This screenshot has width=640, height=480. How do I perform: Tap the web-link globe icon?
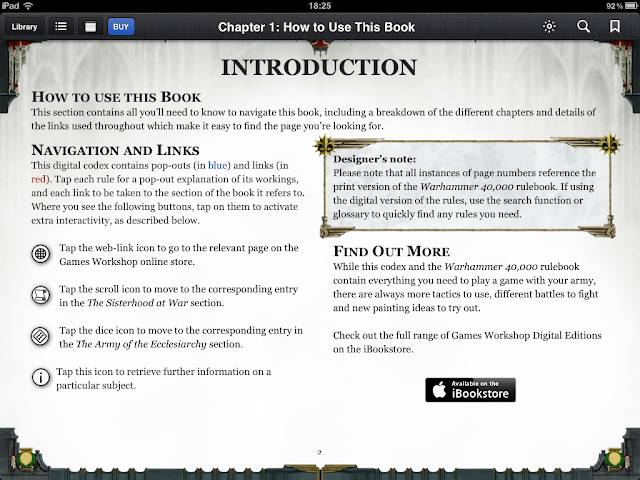(40, 254)
